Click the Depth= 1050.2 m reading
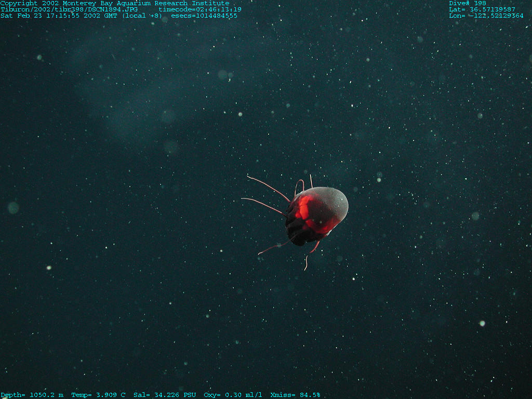This screenshot has height=399, width=532. tap(32, 395)
